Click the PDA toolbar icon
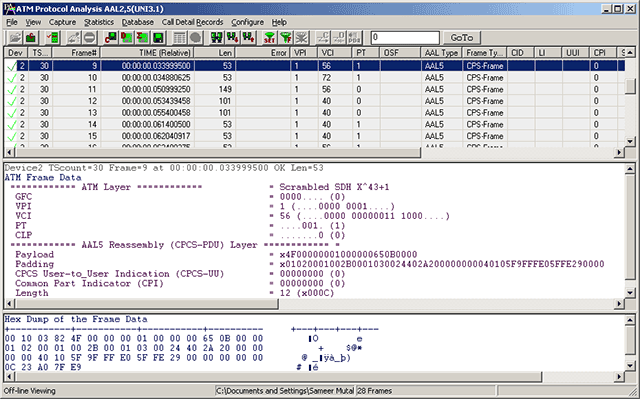Viewport: 640px width, 399px height. click(354, 38)
